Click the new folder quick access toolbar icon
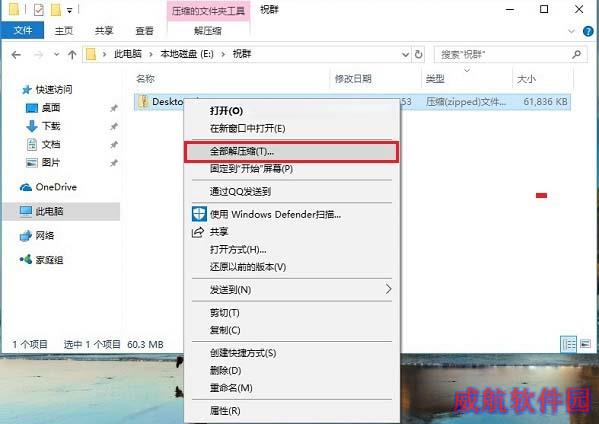The image size is (599, 424). 56,10
